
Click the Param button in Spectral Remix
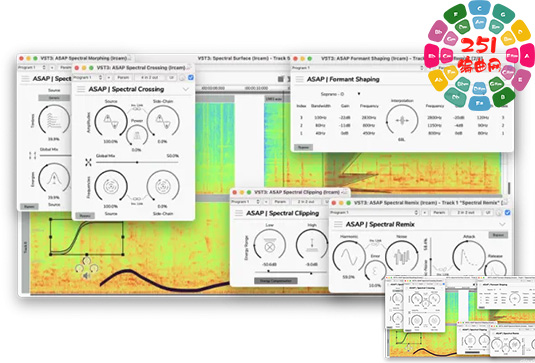pos(439,213)
